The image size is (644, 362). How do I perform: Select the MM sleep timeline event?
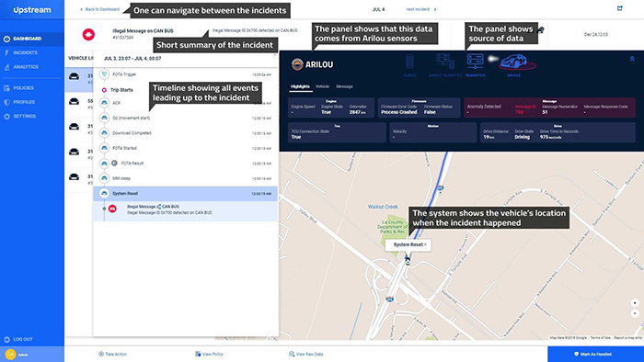(186, 178)
